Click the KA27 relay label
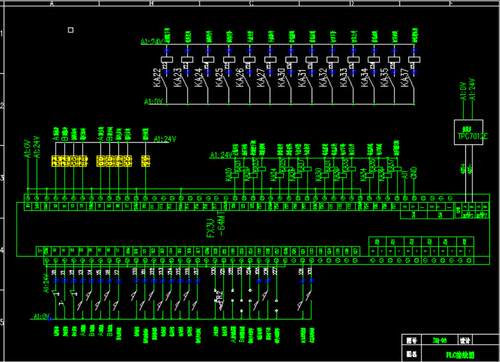Screen dimensions: 500x362 click(261, 78)
